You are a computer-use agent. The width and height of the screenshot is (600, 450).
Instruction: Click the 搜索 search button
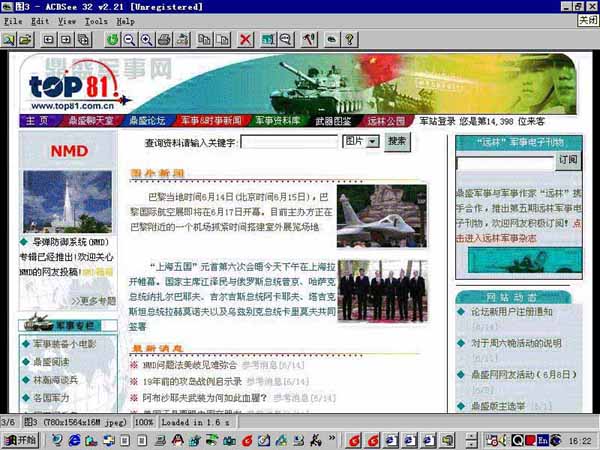click(397, 142)
